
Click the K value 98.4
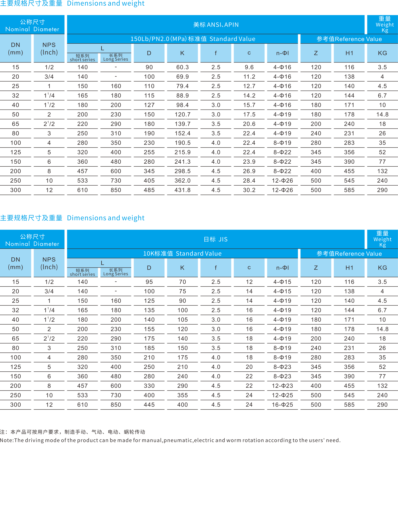click(x=183, y=105)
